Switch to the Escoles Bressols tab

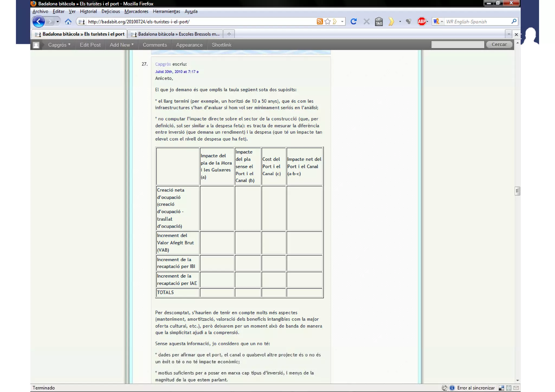(x=175, y=34)
